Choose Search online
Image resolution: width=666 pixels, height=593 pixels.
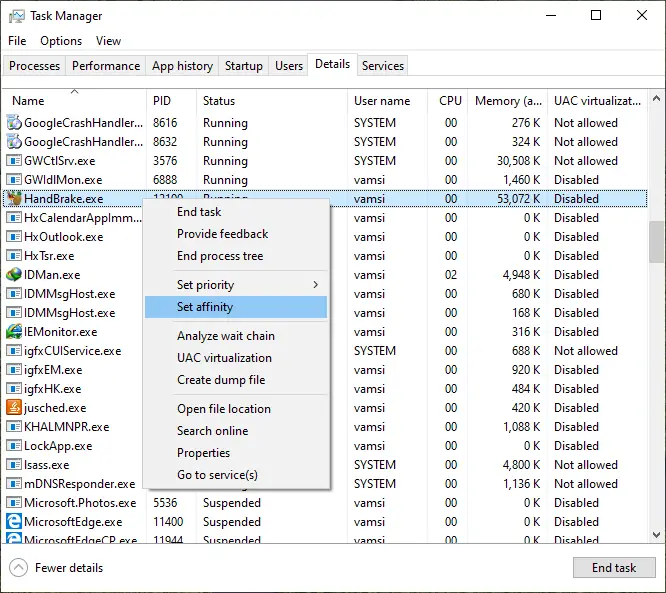(236, 431)
